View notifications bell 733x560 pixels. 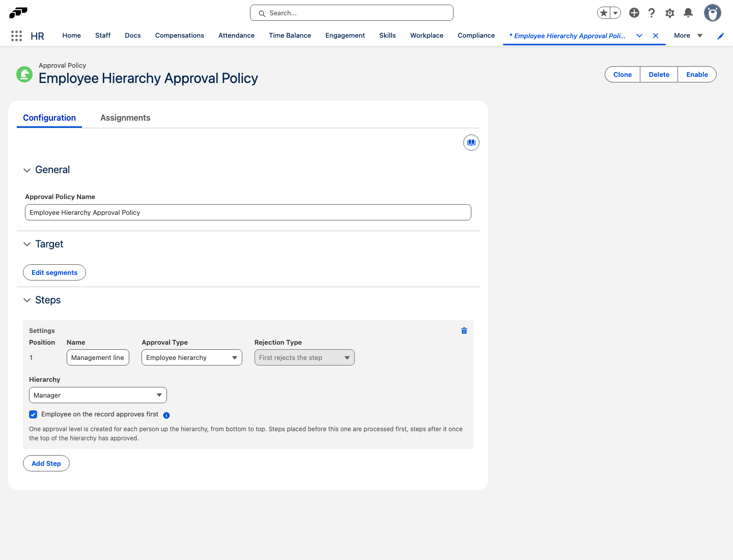point(688,13)
